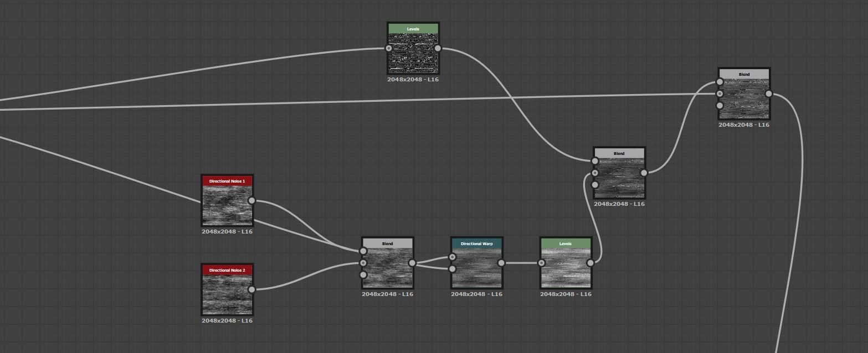868x353 pixels.
Task: Click Directional Warp second intensity input connector
Action: (453, 269)
